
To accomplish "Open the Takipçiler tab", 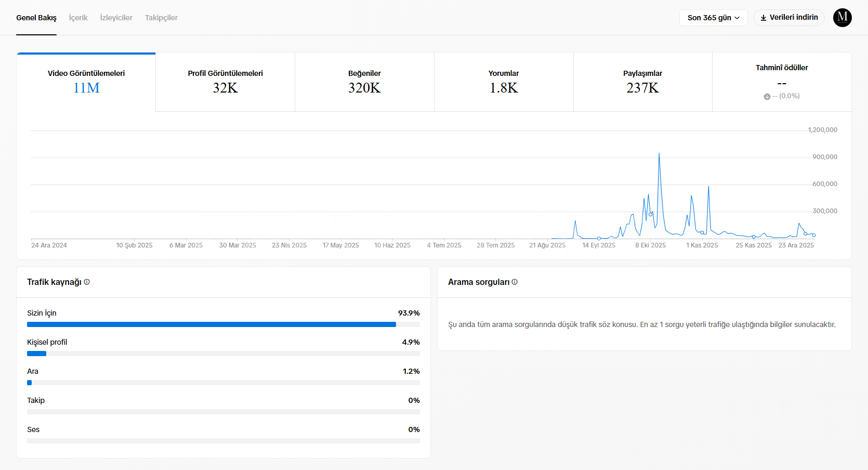I will pos(161,18).
